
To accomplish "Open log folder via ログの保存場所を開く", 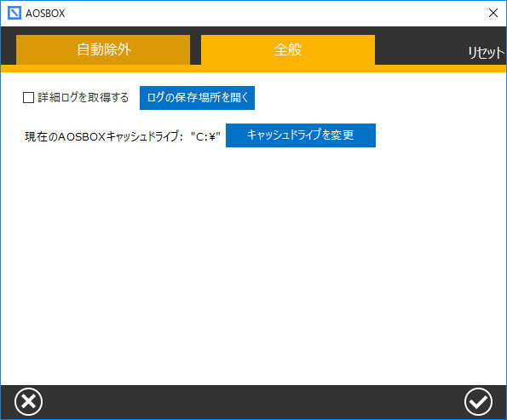I will (197, 98).
